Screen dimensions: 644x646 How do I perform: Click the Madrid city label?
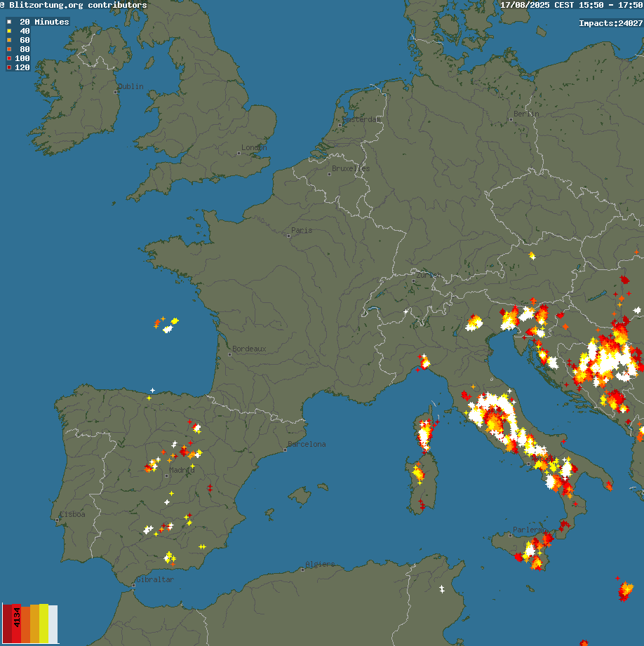[x=182, y=470]
